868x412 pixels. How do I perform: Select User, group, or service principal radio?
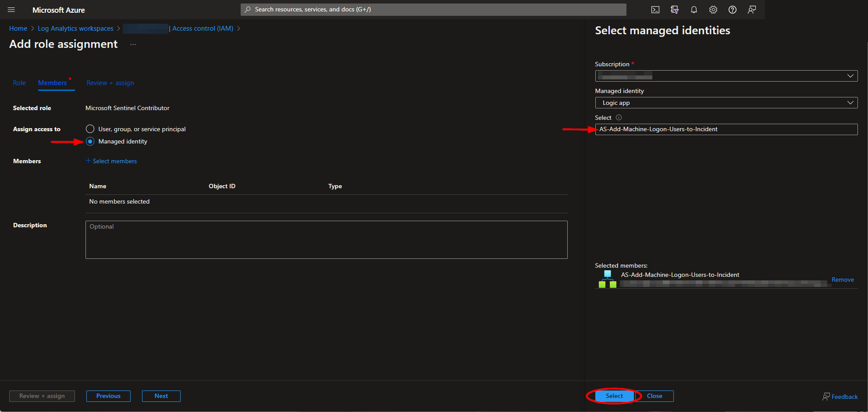point(90,129)
